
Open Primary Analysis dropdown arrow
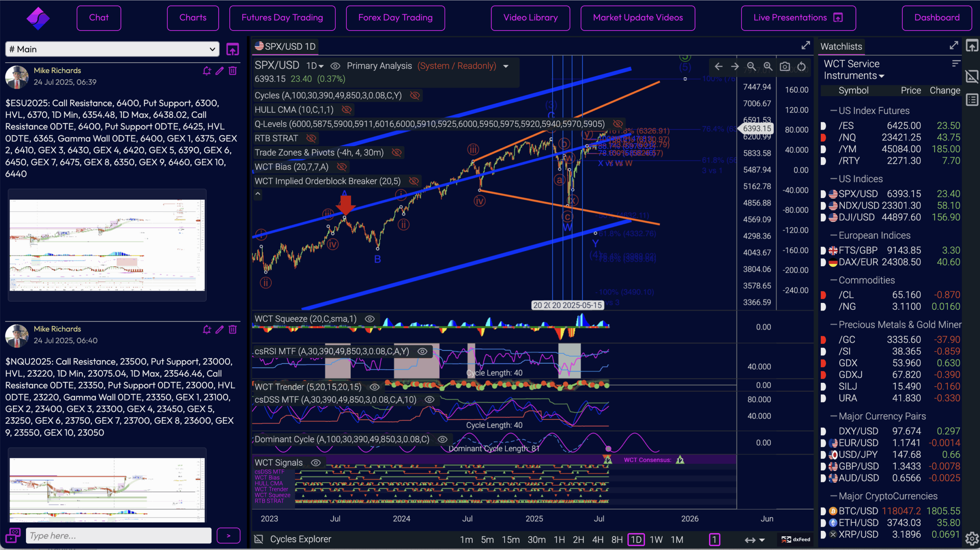tap(506, 66)
